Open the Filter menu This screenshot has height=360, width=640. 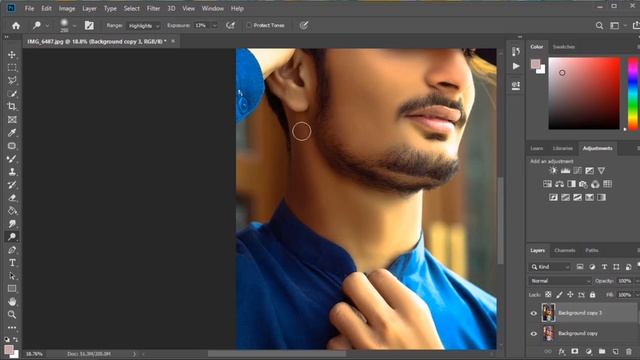click(153, 9)
